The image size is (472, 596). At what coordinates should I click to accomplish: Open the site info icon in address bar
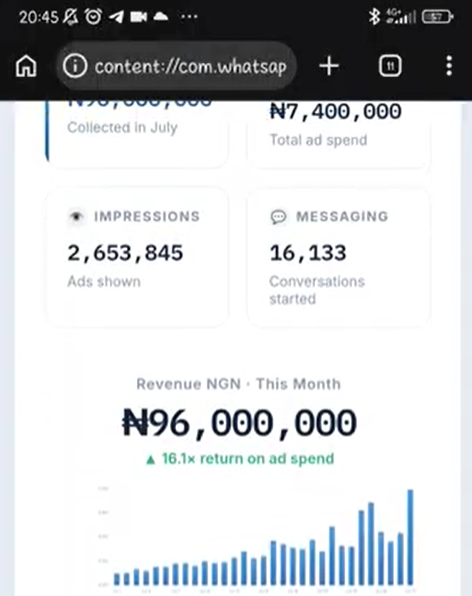(x=75, y=66)
